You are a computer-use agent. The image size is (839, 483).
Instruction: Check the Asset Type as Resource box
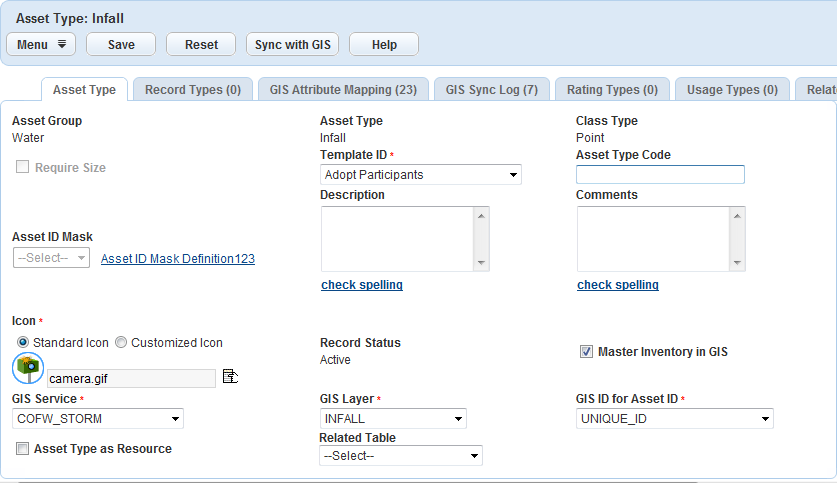click(23, 450)
